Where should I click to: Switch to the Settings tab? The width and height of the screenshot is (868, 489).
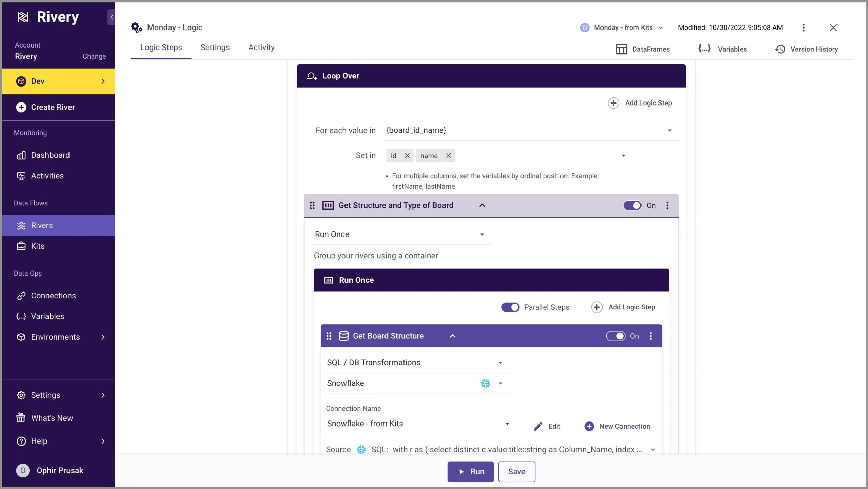click(x=215, y=48)
